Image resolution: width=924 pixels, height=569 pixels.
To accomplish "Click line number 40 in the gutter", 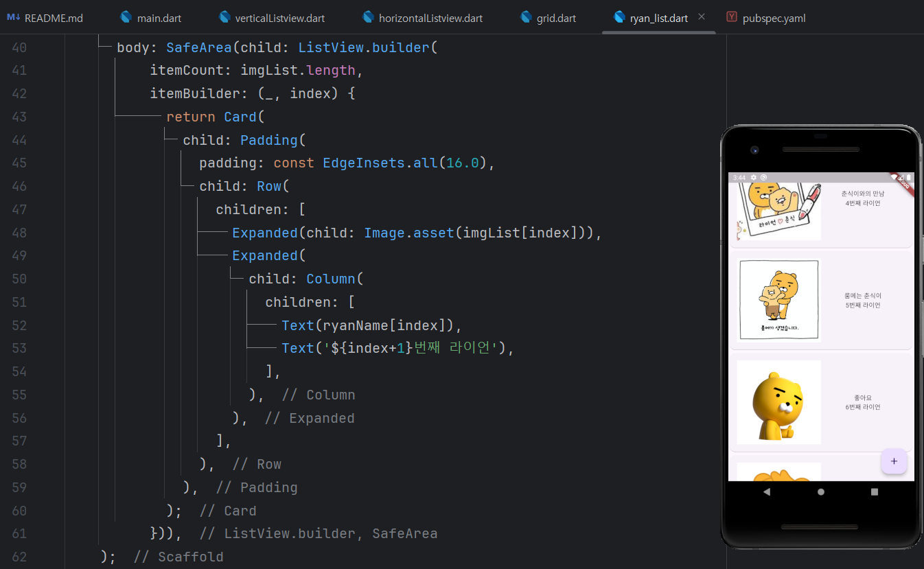I will 20,47.
